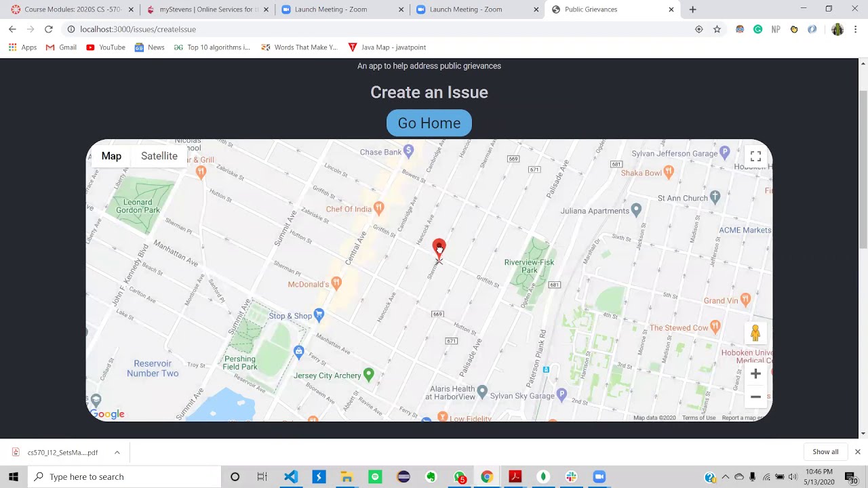Click Show all downloads
868x488 pixels.
pos(825,452)
